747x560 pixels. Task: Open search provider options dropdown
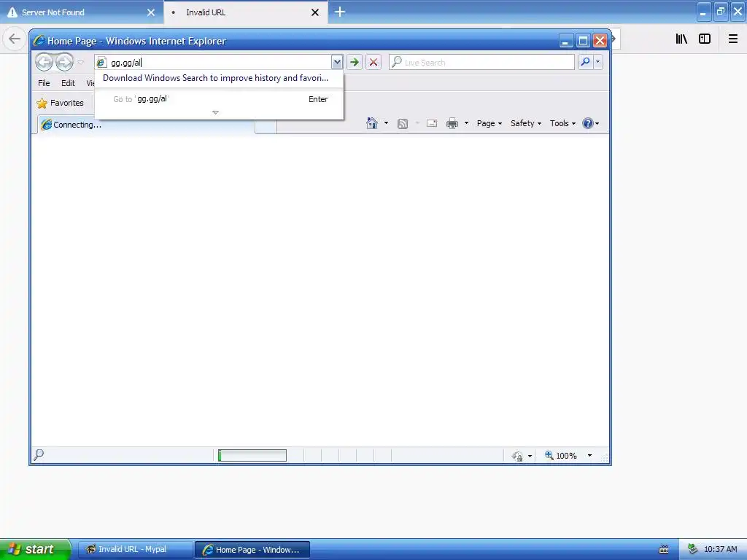(598, 62)
